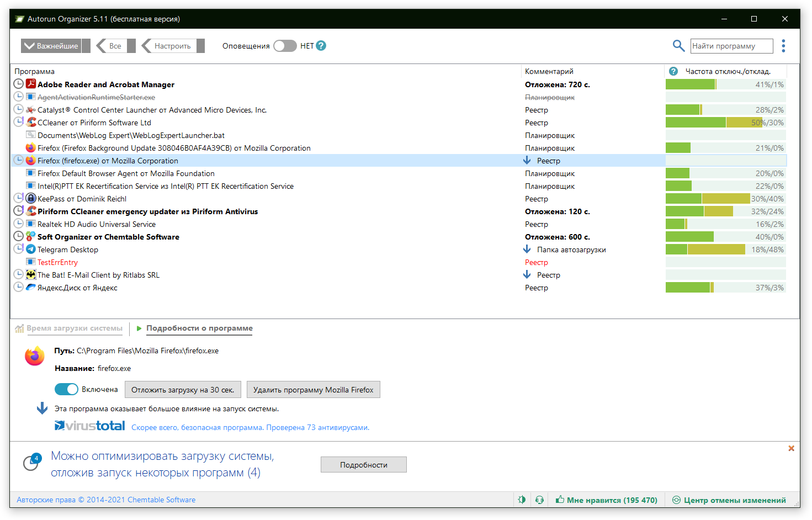Open Центр отмены изменений
Viewport: 812px width, 520px height.
[x=729, y=500]
